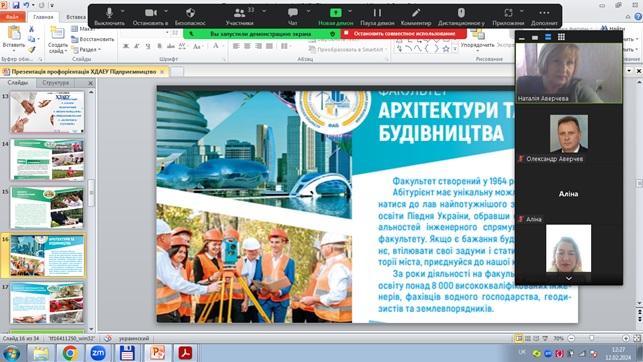
Task: Pause screen share demonstration
Action: point(377,16)
